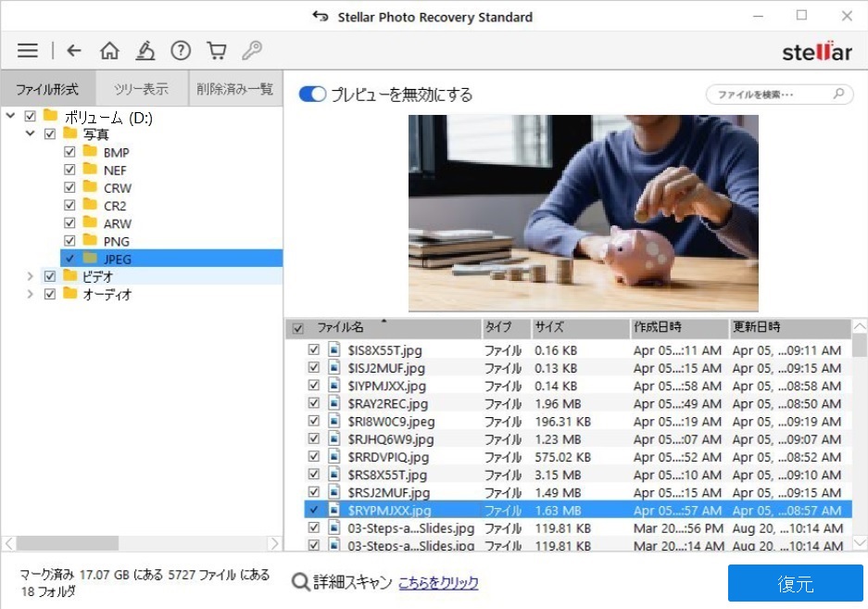The height and width of the screenshot is (609, 868).
Task: Uncheck the $RYPMJXX.jpg file checkbox
Action: point(313,509)
